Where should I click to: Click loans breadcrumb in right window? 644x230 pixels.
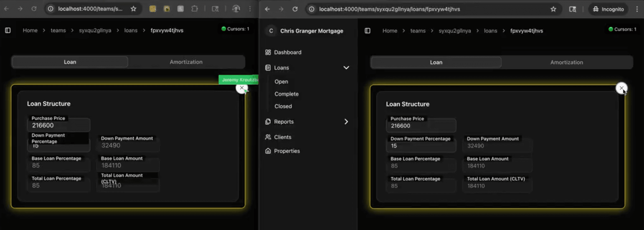pos(490,31)
